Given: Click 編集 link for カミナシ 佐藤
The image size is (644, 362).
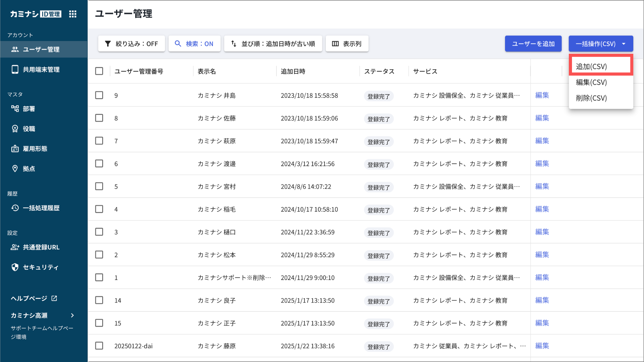Looking at the screenshot, I should [542, 118].
